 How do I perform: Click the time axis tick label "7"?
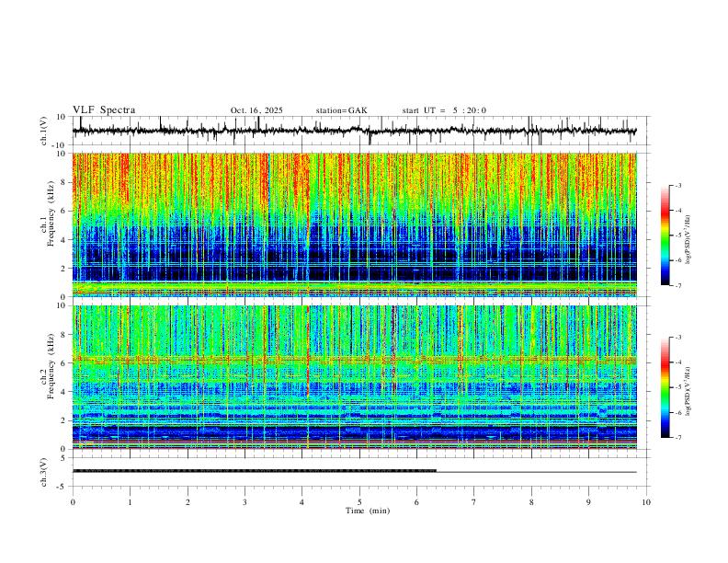pos(474,502)
